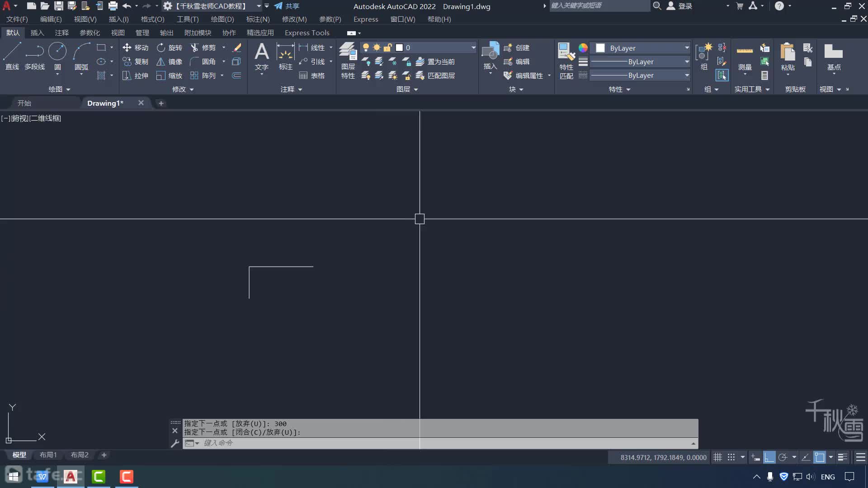
Task: Toggle snap mode in status bar
Action: (731, 457)
